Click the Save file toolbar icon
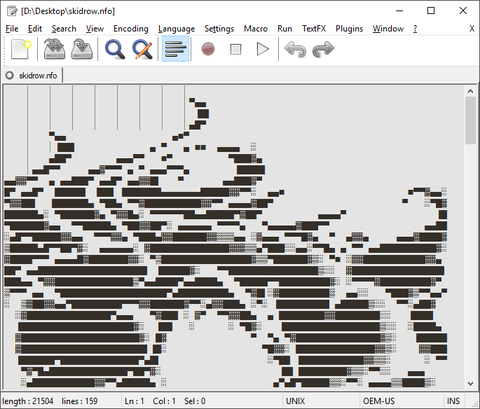Screen dimensions: 480x409 pos(82,49)
